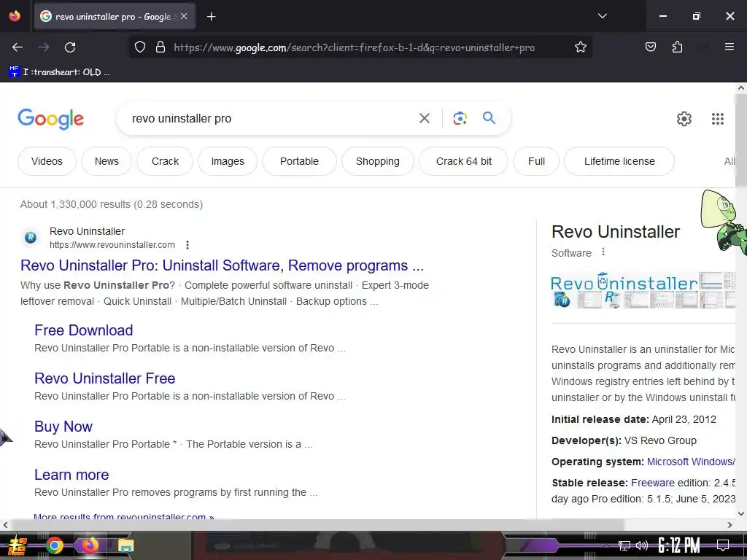Filter results by News
Screen dimensions: 747x560
107,161
